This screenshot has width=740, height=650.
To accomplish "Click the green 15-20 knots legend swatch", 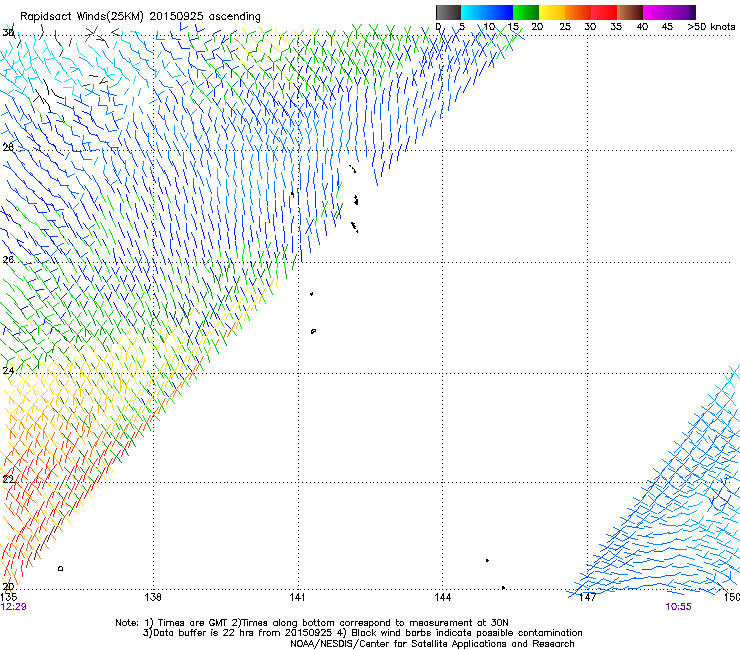I will (526, 12).
